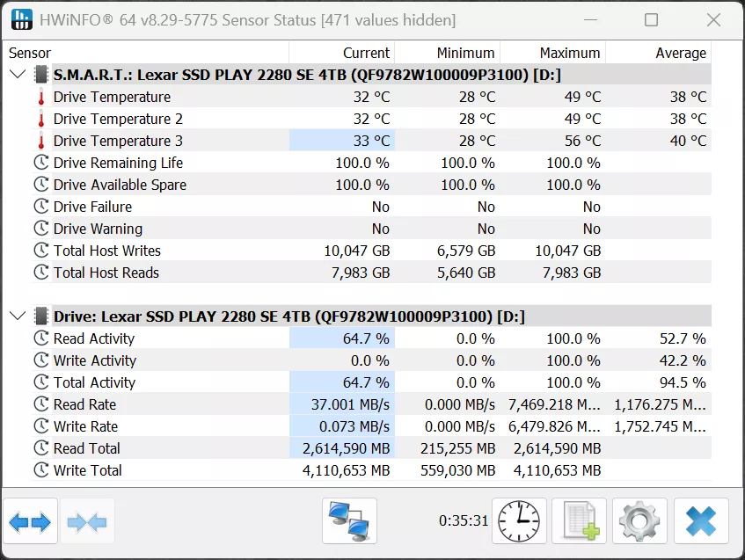Click the Drive section chip icon

click(x=41, y=316)
